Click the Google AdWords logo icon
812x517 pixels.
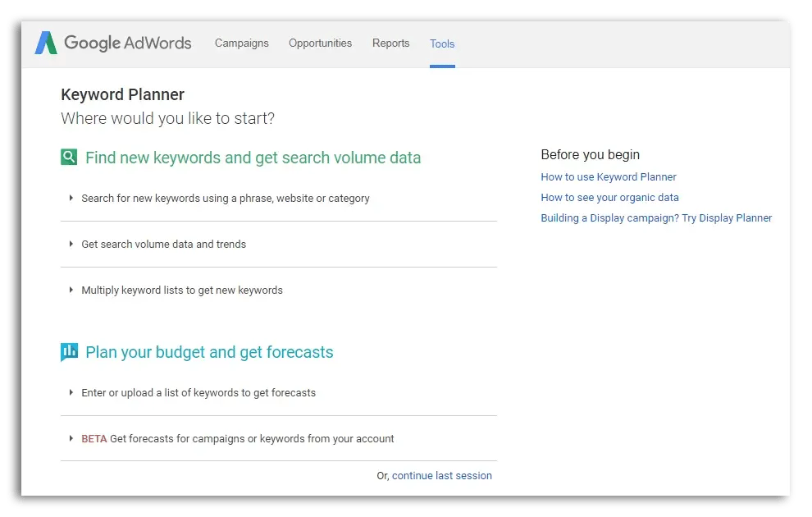(44, 43)
